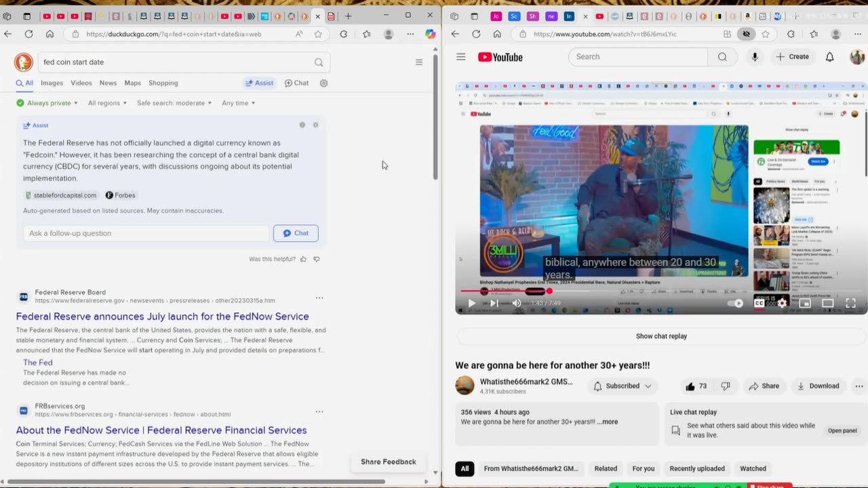
Task: Toggle the tracking prevention eye icon
Action: tap(746, 34)
